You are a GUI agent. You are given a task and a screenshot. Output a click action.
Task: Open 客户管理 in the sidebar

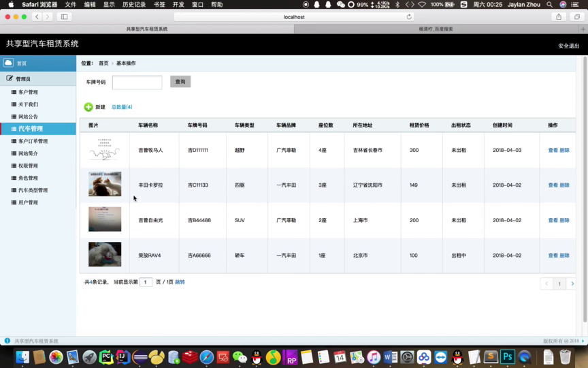pyautogui.click(x=28, y=92)
